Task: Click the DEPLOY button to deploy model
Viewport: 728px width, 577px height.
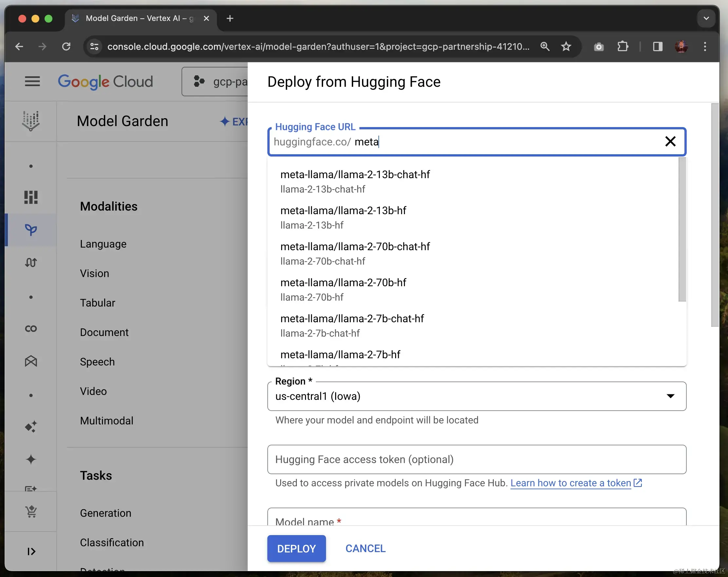Action: point(296,548)
